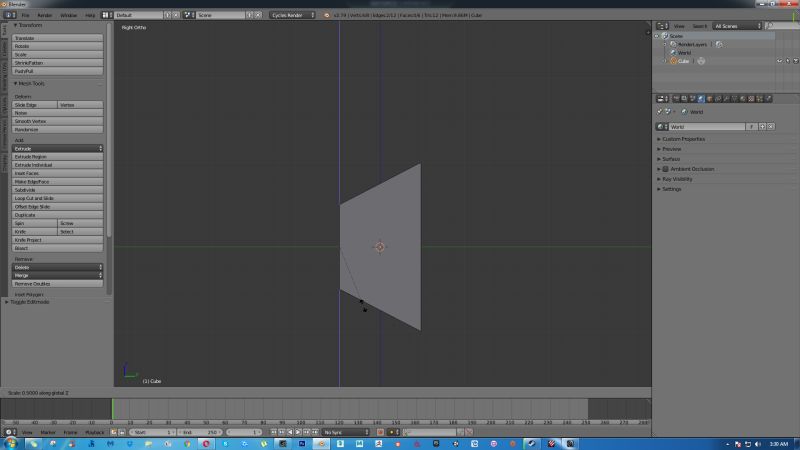Open the timeline Marker menu

tap(48, 433)
